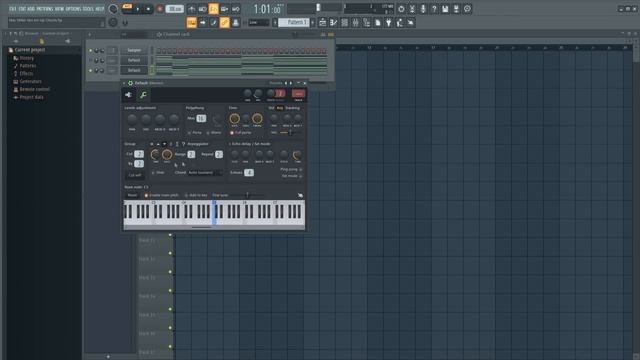This screenshot has width=640, height=360.
Task: Click the tempo tapper toolbar icon
Action: (400, 23)
